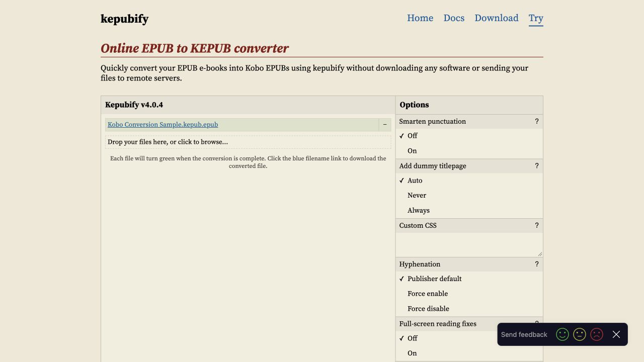
Task: Dismiss the Send feedback popup
Action: 616,334
